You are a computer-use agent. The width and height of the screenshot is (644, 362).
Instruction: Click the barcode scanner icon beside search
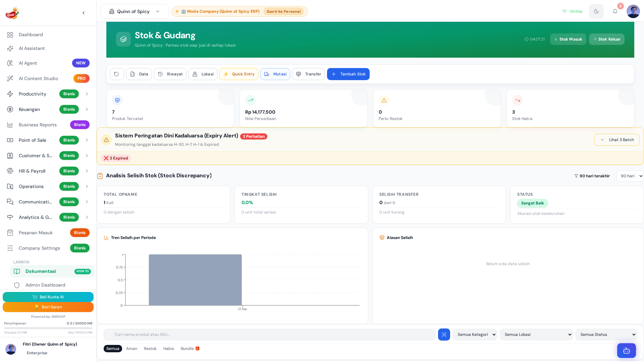[444, 335]
